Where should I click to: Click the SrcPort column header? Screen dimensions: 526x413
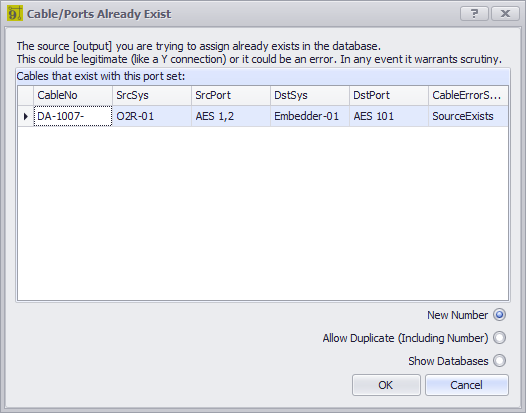pyautogui.click(x=231, y=95)
